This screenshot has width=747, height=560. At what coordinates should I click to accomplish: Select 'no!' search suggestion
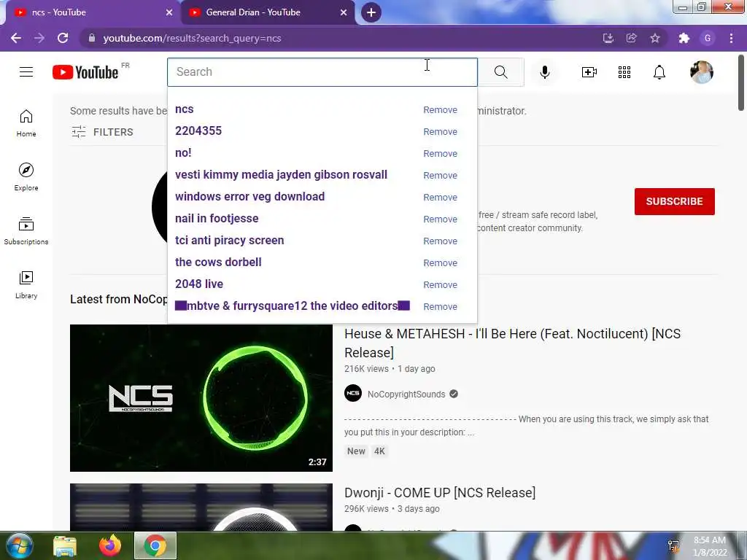[183, 153]
